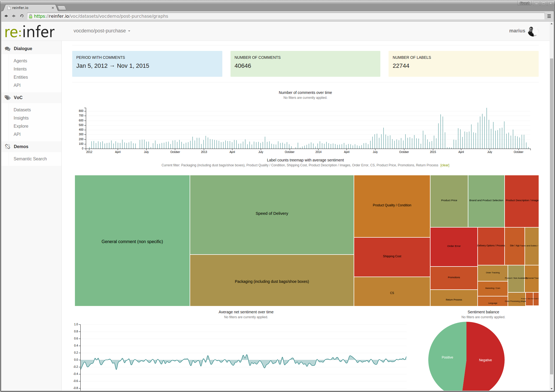Click the Negative pie chart slice
The height and width of the screenshot is (392, 555).
485,360
